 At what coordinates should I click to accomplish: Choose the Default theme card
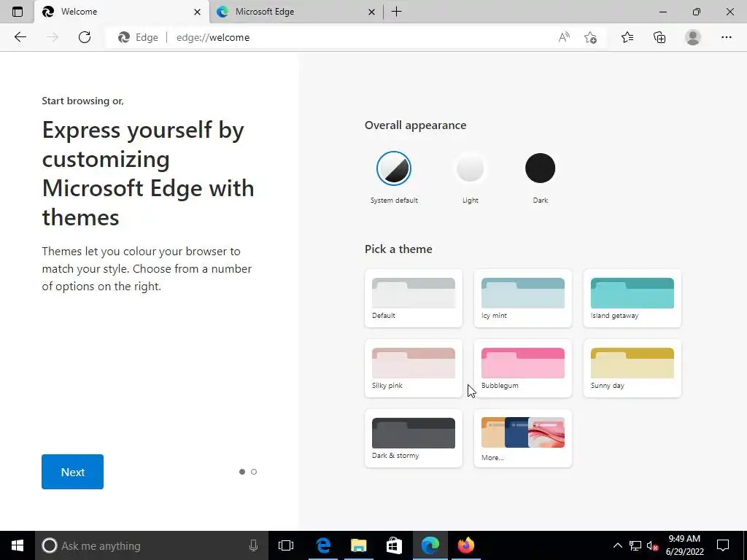click(x=414, y=298)
